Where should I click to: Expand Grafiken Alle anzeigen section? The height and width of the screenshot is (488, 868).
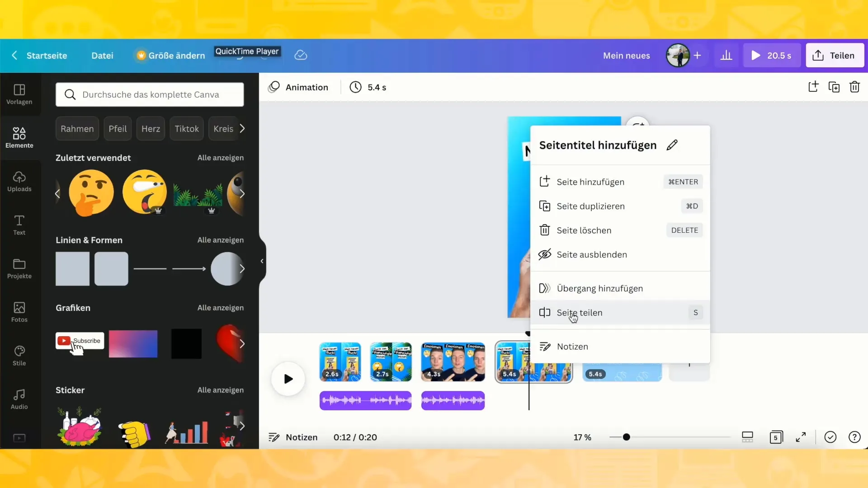[221, 307]
